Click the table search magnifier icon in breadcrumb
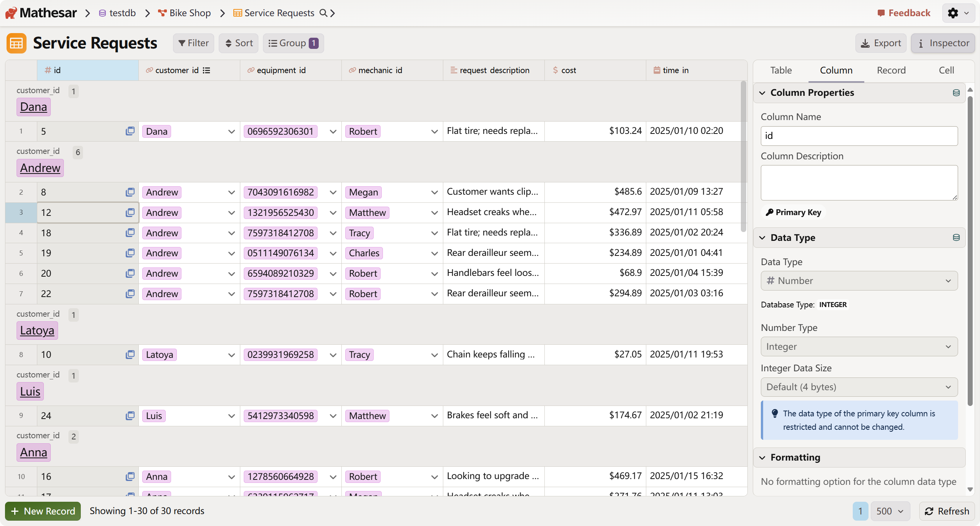 pos(323,13)
